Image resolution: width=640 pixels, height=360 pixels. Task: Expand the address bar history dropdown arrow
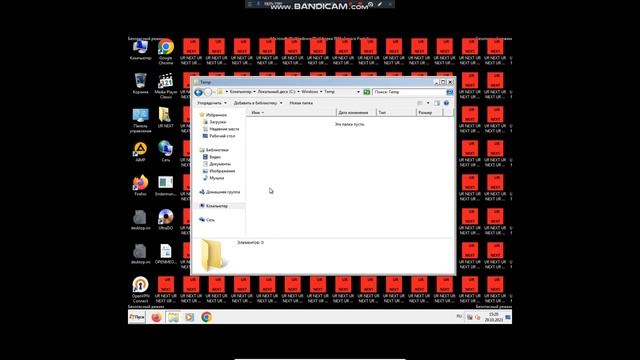[358, 92]
